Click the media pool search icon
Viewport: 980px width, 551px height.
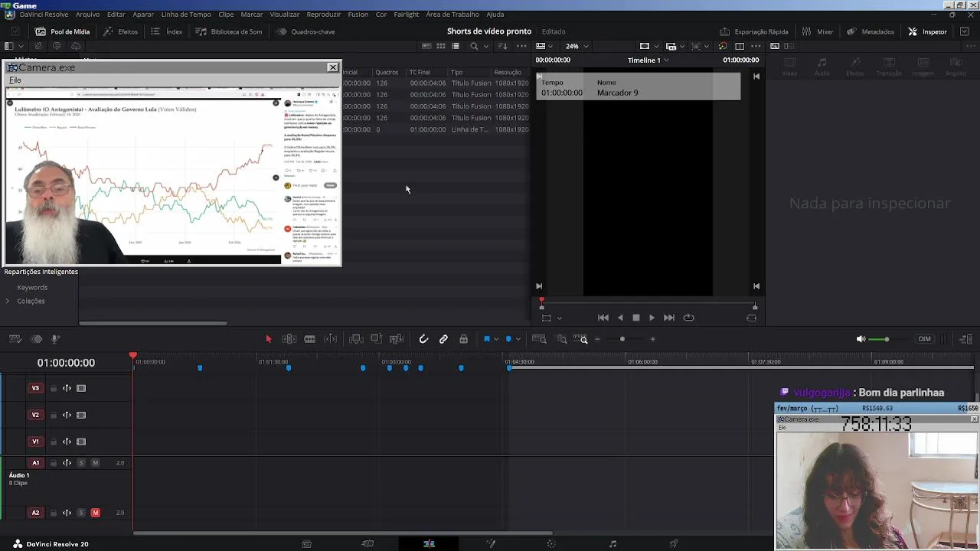[474, 46]
